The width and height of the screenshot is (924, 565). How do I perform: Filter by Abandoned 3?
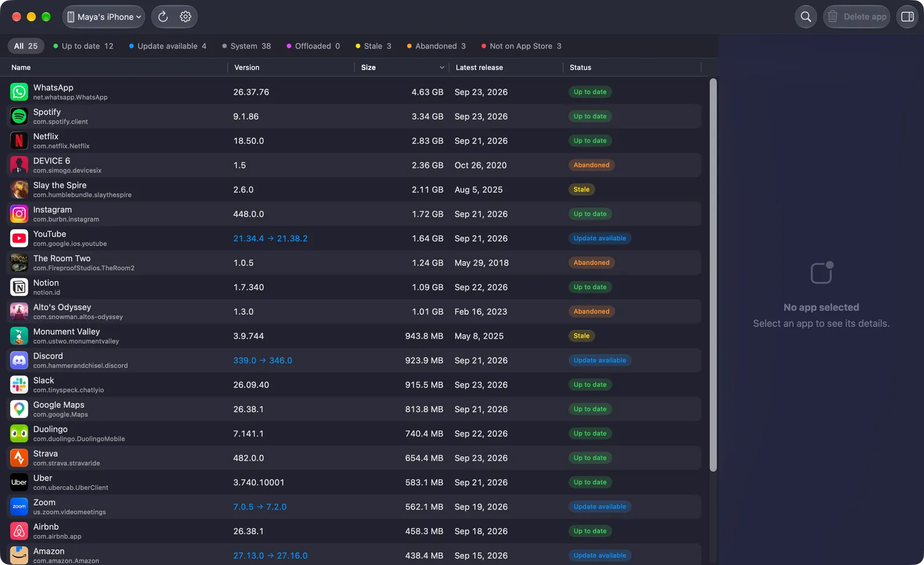coord(436,46)
